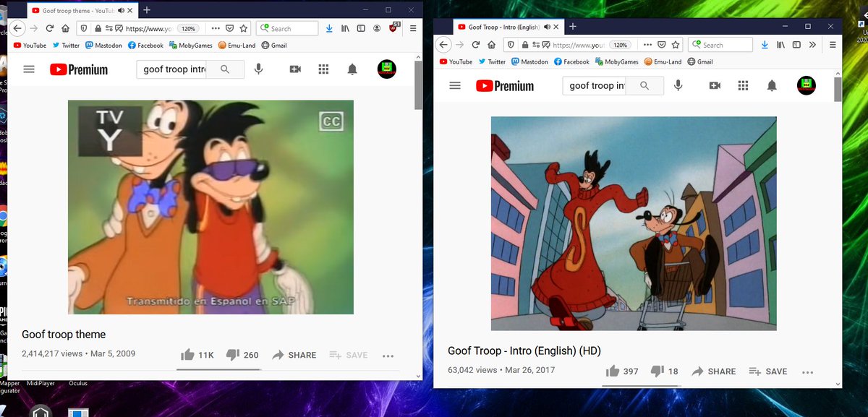Open YouTube apps grid in Goof troop theme window
The image size is (868, 417).
coord(323,69)
